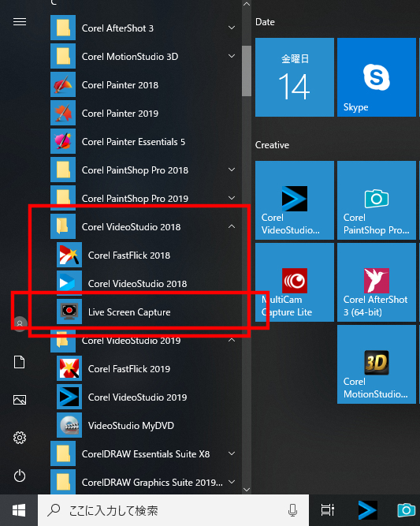The width and height of the screenshot is (420, 526).
Task: Click the Corel VideoStudio 2018 folder icon
Action: coord(63,226)
